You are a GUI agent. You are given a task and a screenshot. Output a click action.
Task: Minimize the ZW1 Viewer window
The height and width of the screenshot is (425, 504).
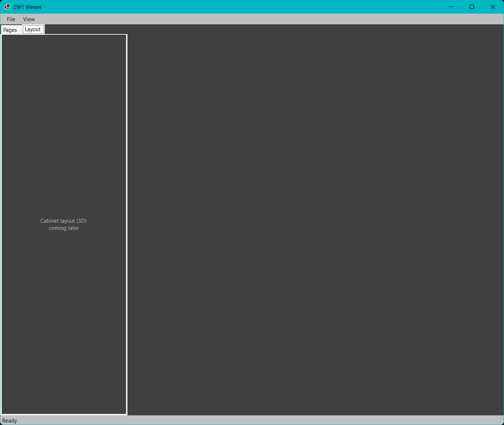(x=451, y=7)
